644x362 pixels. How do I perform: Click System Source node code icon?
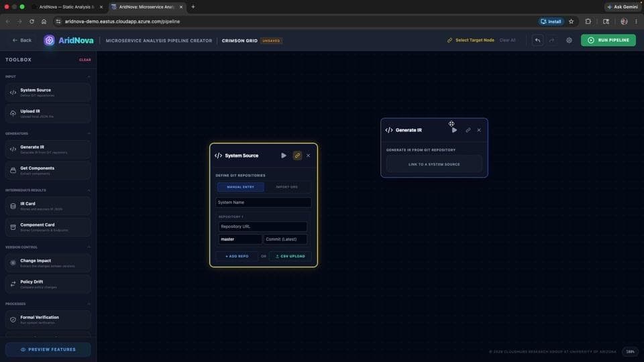point(219,156)
